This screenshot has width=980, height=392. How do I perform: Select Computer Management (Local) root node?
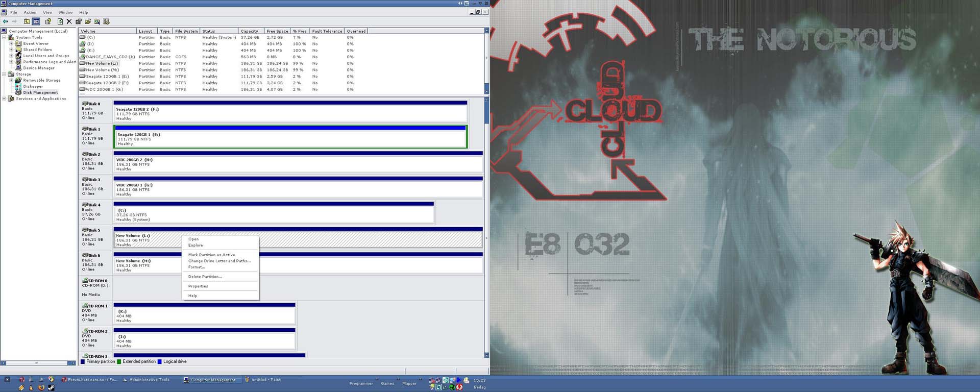[38, 31]
